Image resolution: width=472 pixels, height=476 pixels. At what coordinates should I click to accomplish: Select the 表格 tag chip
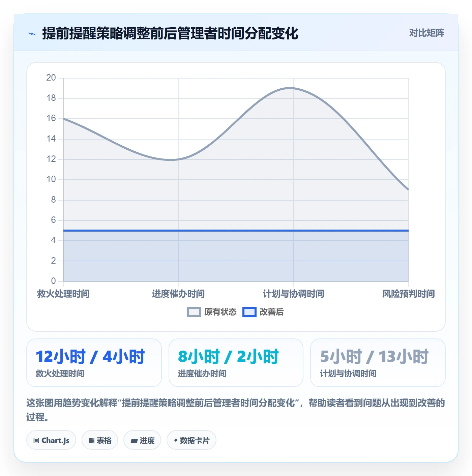click(x=100, y=440)
